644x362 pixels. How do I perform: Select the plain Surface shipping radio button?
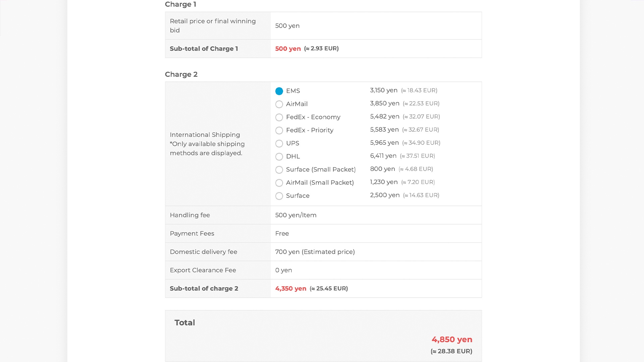pos(279,196)
